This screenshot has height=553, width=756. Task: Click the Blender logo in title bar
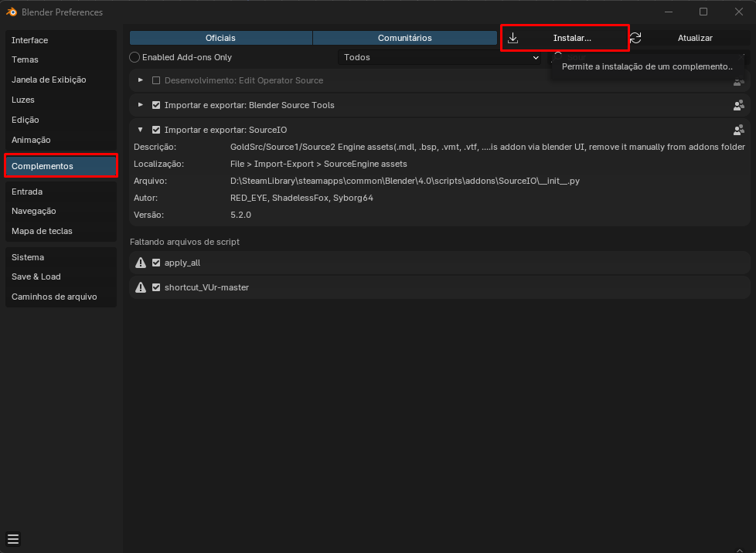(12, 12)
